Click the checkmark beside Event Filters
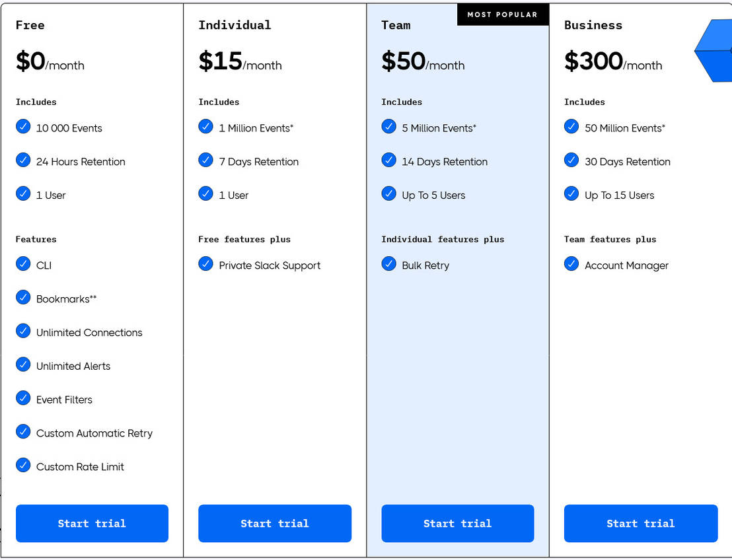The image size is (732, 560). tap(23, 399)
